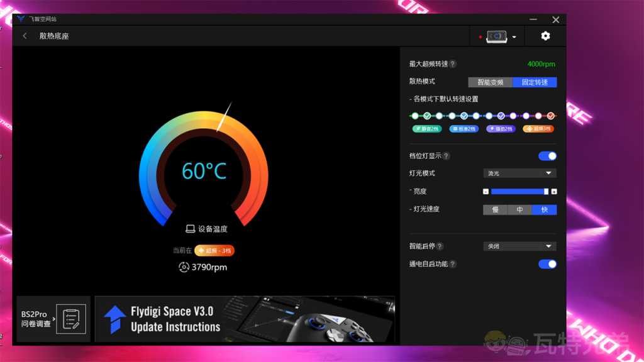The width and height of the screenshot is (644, 362).
Task: Switch cooling mode to 智能变频
Action: (x=491, y=82)
